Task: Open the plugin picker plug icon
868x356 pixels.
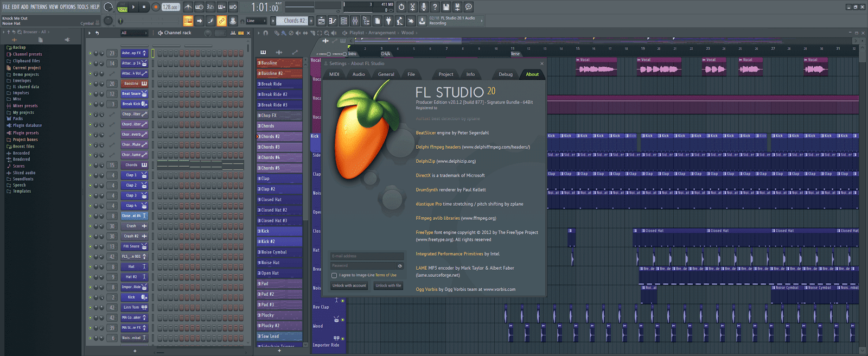Action: 388,21
